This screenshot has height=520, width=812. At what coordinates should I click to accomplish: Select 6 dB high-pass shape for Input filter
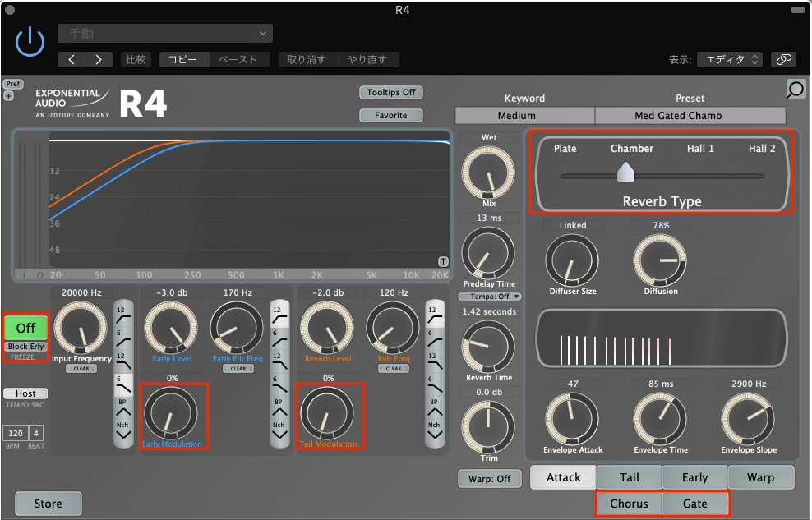123,338
